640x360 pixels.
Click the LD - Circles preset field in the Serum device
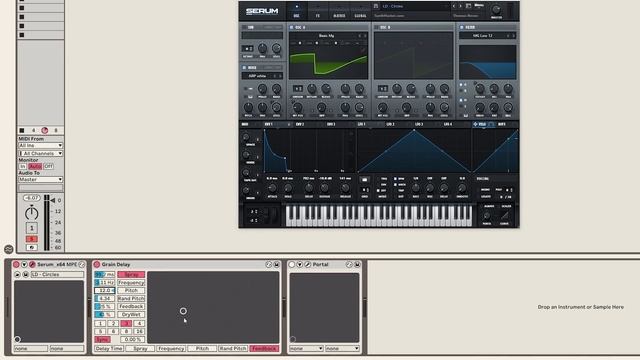point(57,275)
